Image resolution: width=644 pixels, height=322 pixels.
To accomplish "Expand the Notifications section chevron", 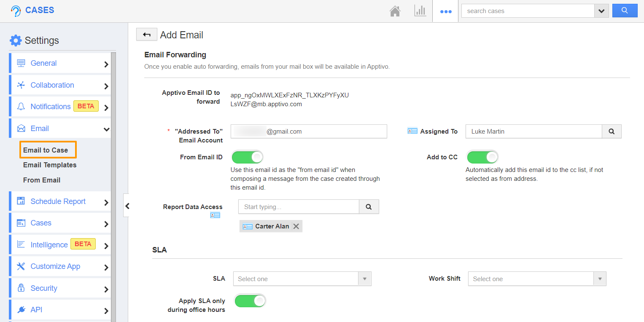I will click(x=106, y=108).
